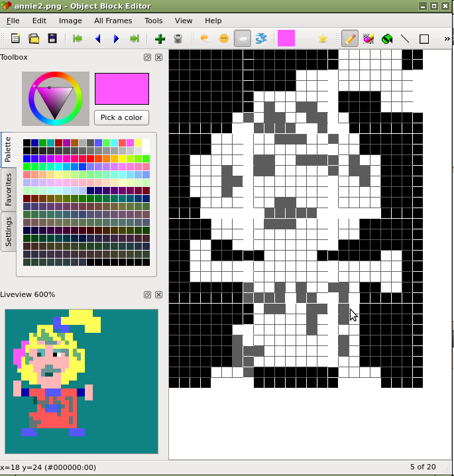Open the Settings side tab
Screen dimensions: 454x476
point(8,231)
